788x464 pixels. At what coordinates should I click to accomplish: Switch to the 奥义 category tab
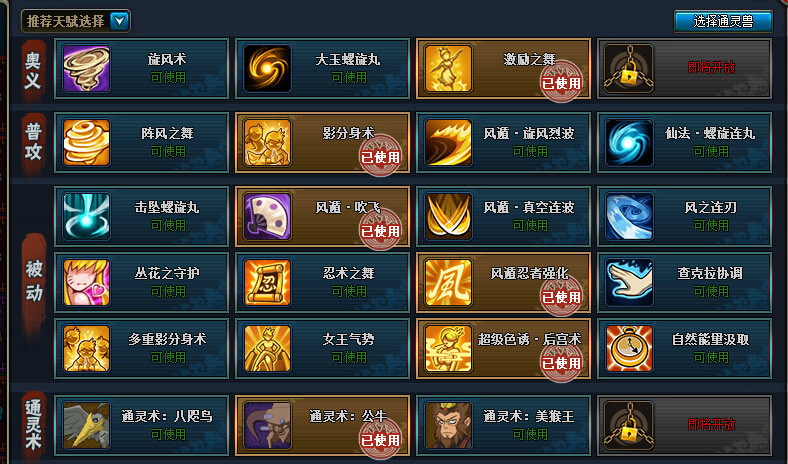click(x=33, y=70)
